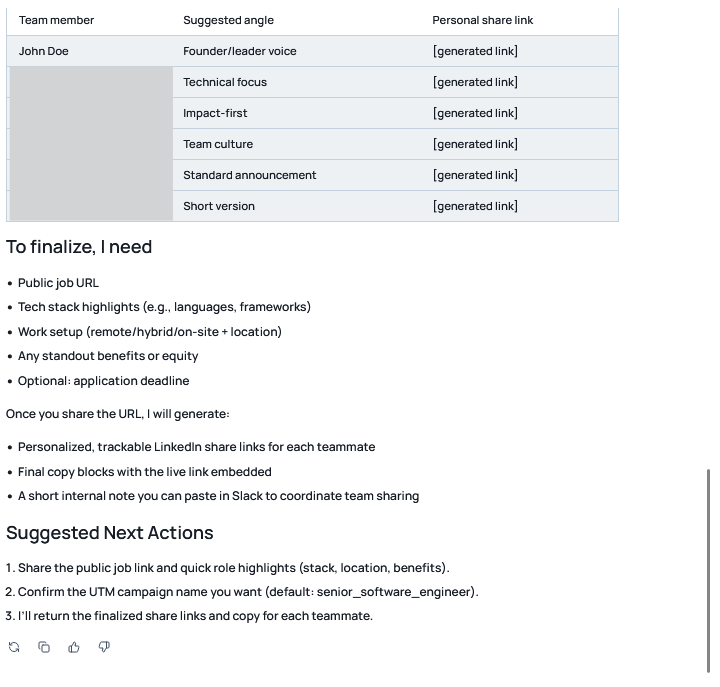Screen dimensions: 720x687
Task: Open the Short version generated link
Action: click(475, 206)
